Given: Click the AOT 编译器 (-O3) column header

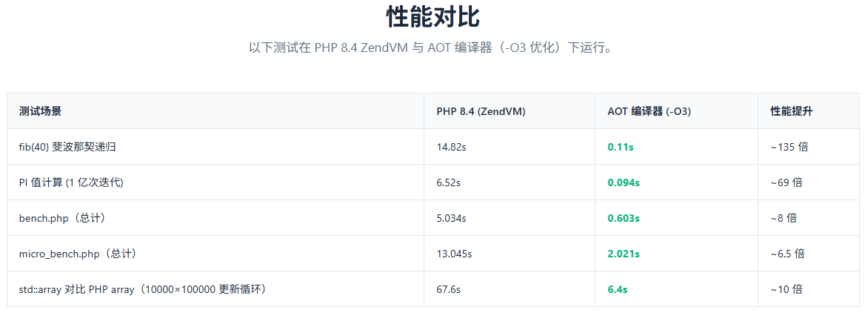Looking at the screenshot, I should [649, 111].
